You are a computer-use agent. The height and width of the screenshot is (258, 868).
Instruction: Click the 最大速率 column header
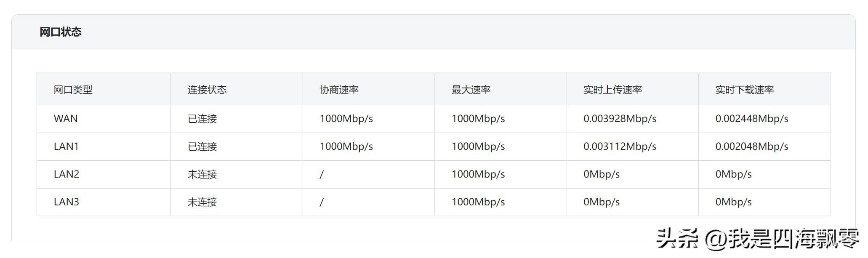pyautogui.click(x=471, y=90)
